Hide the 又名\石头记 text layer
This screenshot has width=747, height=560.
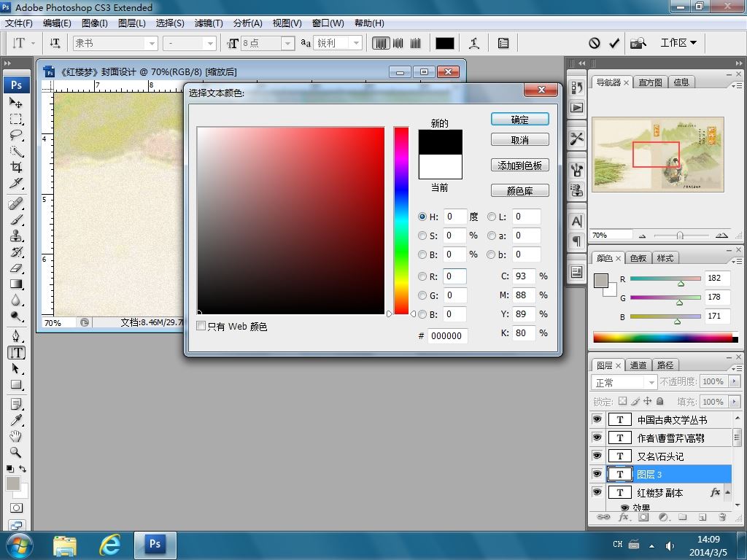coord(597,456)
